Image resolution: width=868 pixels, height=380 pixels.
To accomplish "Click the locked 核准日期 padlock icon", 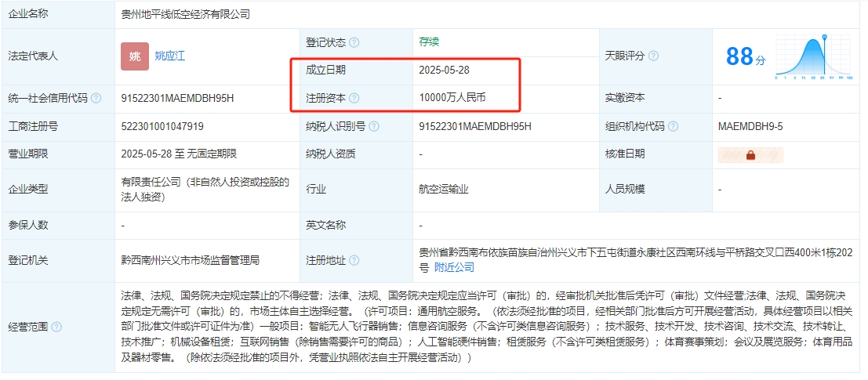I will point(750,155).
